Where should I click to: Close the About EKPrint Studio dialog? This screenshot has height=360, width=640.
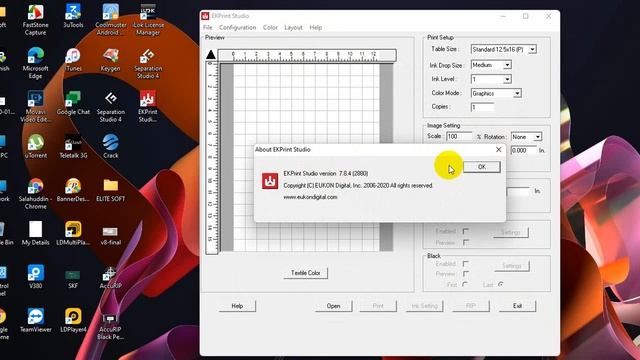click(498, 150)
